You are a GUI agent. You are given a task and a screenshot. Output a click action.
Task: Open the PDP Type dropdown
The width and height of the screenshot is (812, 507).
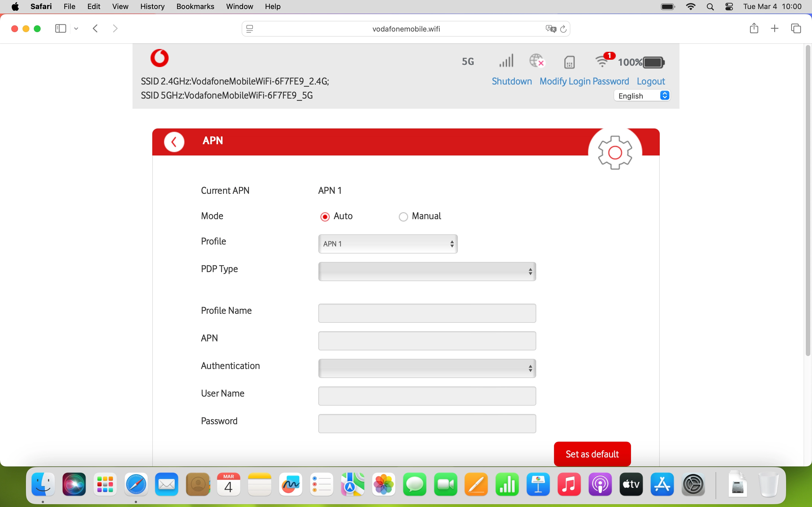(427, 272)
